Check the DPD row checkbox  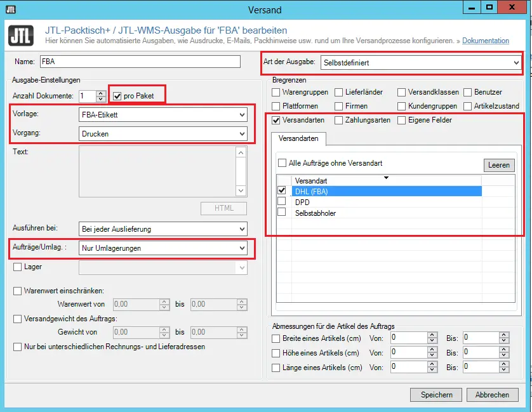pos(282,201)
